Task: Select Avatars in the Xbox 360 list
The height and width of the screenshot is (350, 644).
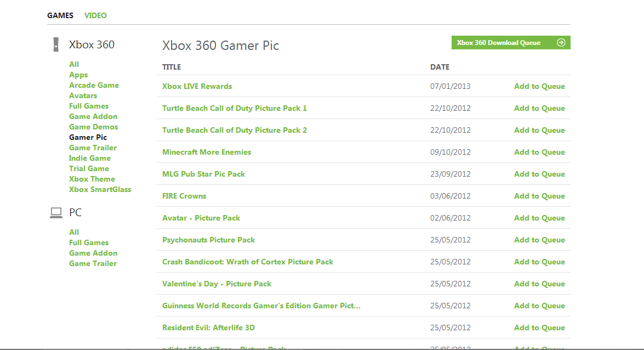Action: point(83,95)
